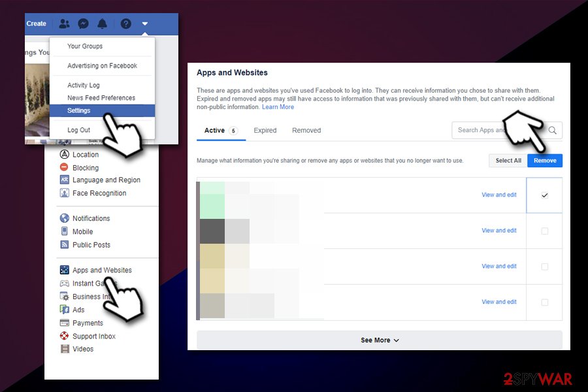
Task: Open Videos settings label
Action: click(83, 349)
